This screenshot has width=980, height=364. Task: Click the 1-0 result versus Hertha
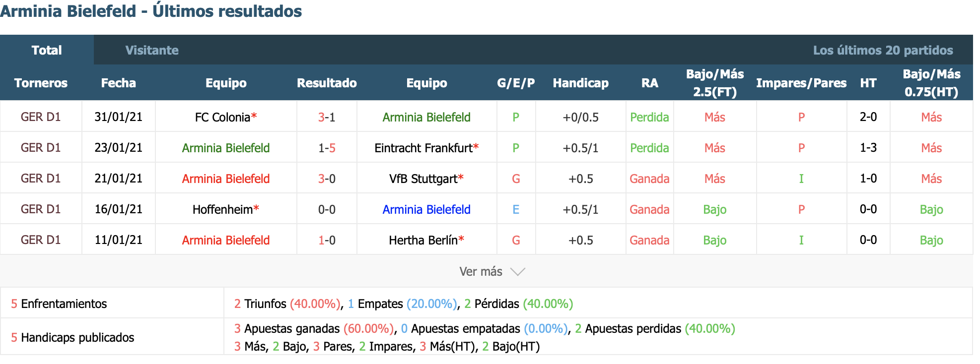pyautogui.click(x=327, y=240)
